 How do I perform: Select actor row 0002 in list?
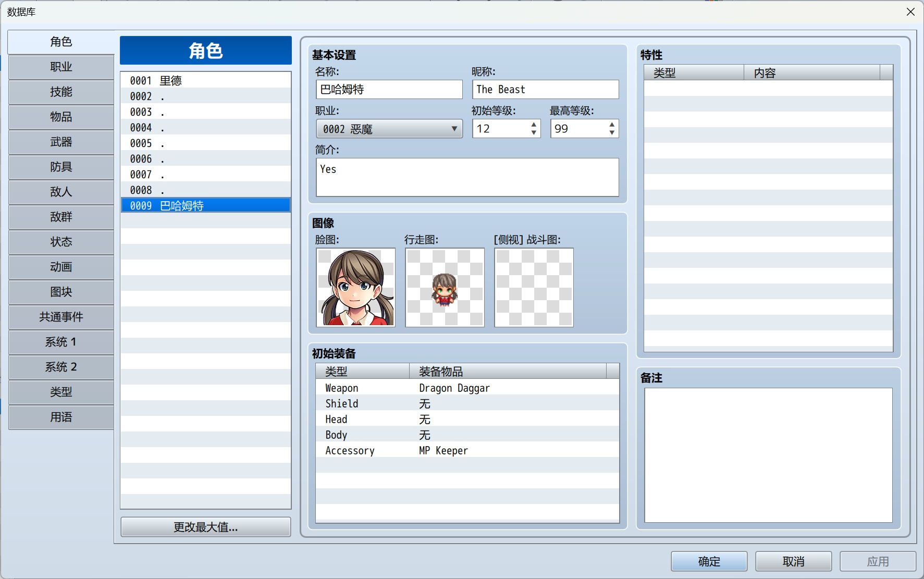[x=206, y=96]
